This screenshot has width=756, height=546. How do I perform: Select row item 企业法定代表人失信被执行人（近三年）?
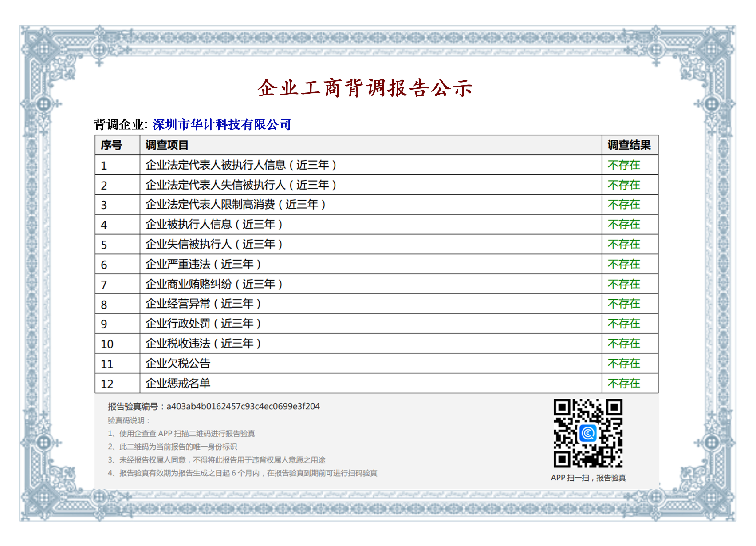tap(241, 185)
